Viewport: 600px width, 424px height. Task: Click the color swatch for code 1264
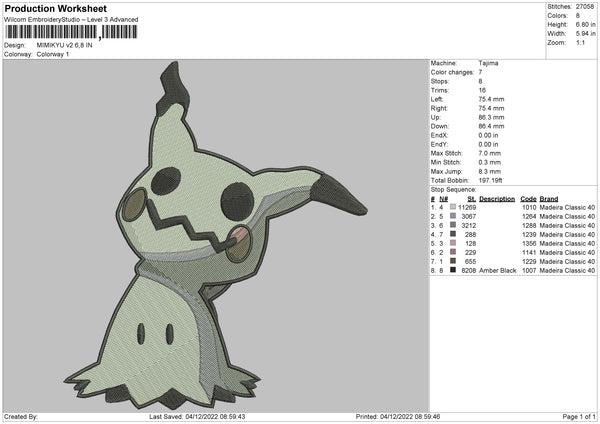pos(453,216)
